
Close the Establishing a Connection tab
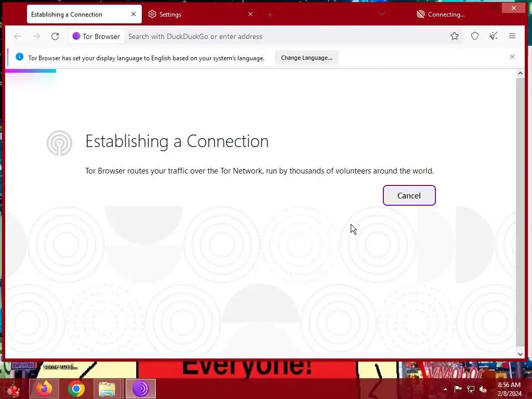pos(134,14)
